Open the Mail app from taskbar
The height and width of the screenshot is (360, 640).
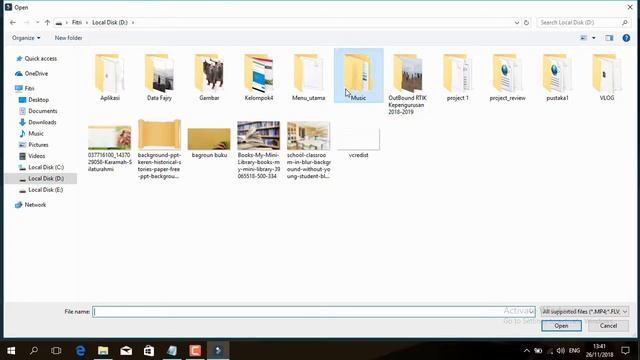pos(126,351)
